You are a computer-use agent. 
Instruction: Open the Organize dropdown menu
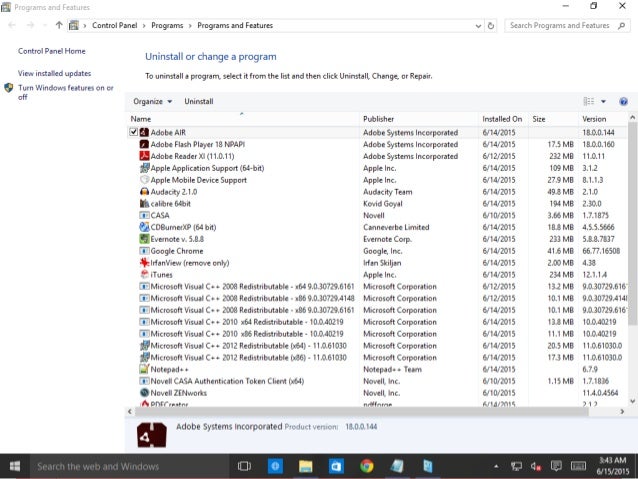(153, 101)
